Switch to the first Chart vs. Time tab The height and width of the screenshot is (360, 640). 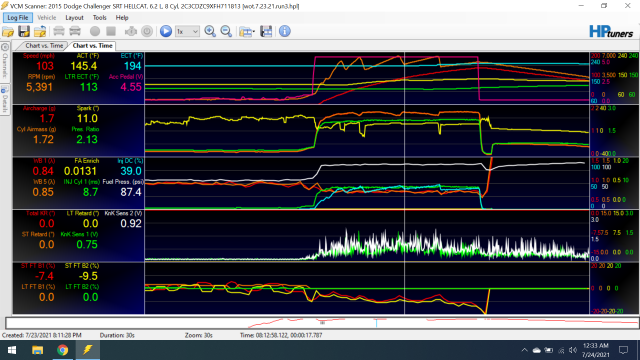tap(44, 46)
